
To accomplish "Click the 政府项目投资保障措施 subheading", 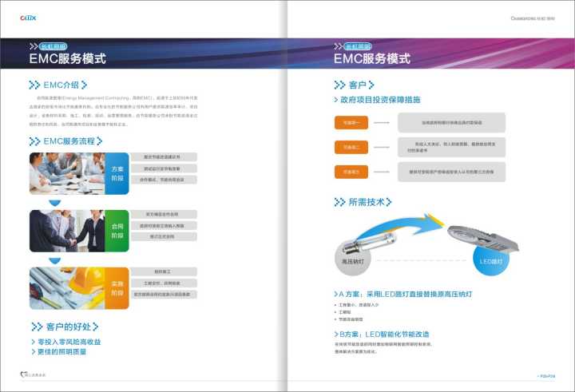I will pyautogui.click(x=375, y=101).
